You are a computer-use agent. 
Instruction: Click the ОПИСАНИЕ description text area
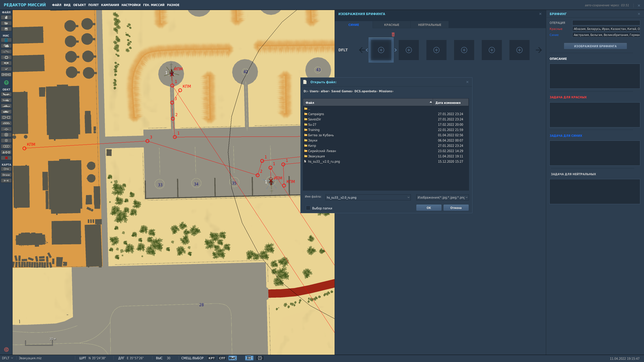tap(595, 76)
